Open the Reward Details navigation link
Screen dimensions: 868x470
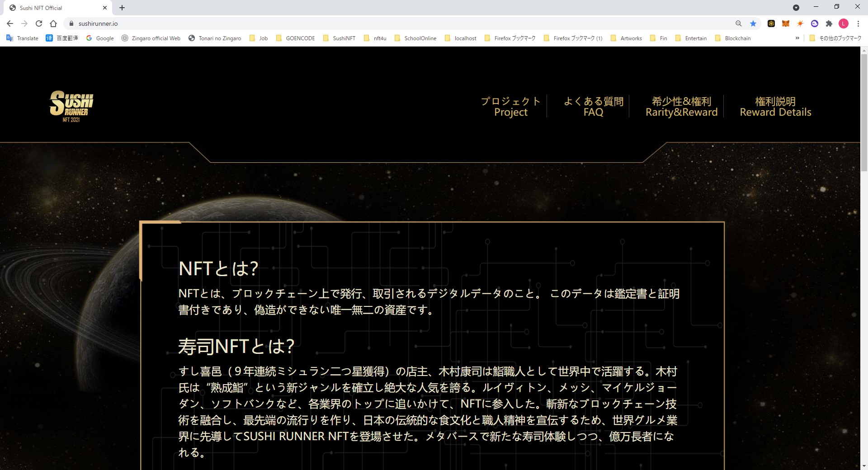point(775,107)
